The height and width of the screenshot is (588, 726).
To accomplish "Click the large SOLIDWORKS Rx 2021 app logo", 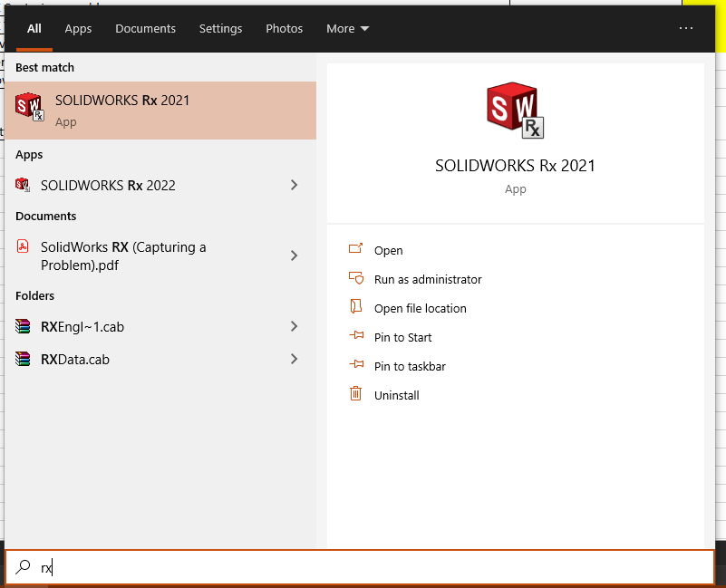I will [515, 110].
